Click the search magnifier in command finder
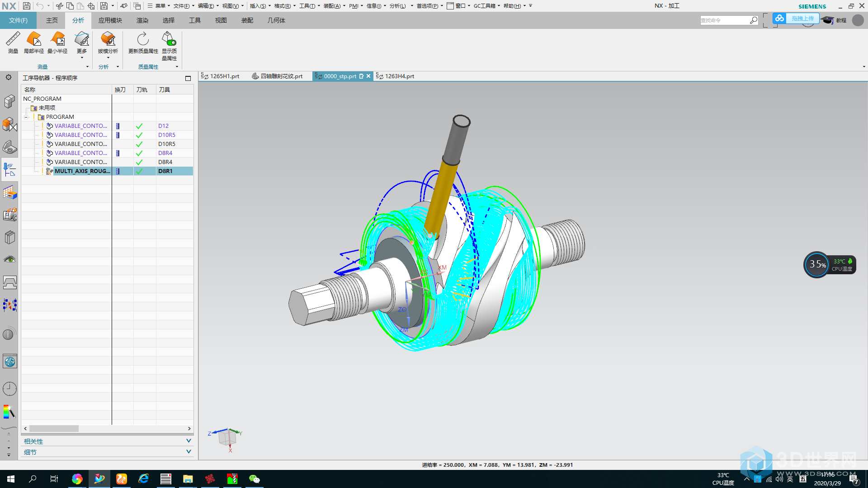This screenshot has width=868, height=488. point(753,20)
